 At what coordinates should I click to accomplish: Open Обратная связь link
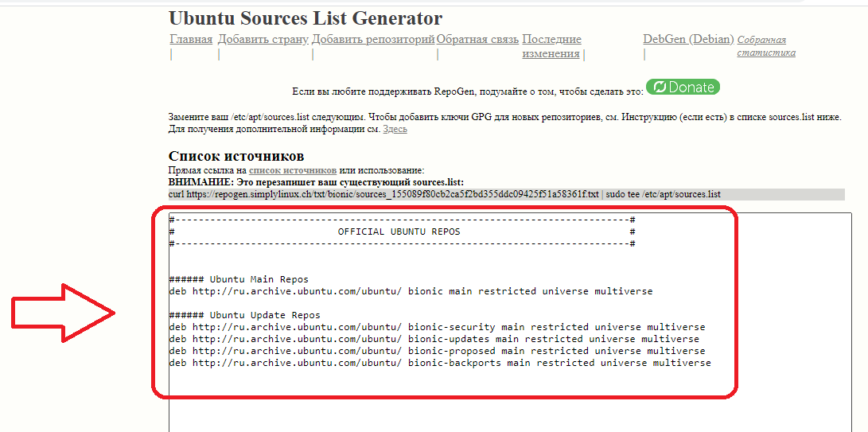pyautogui.click(x=477, y=39)
